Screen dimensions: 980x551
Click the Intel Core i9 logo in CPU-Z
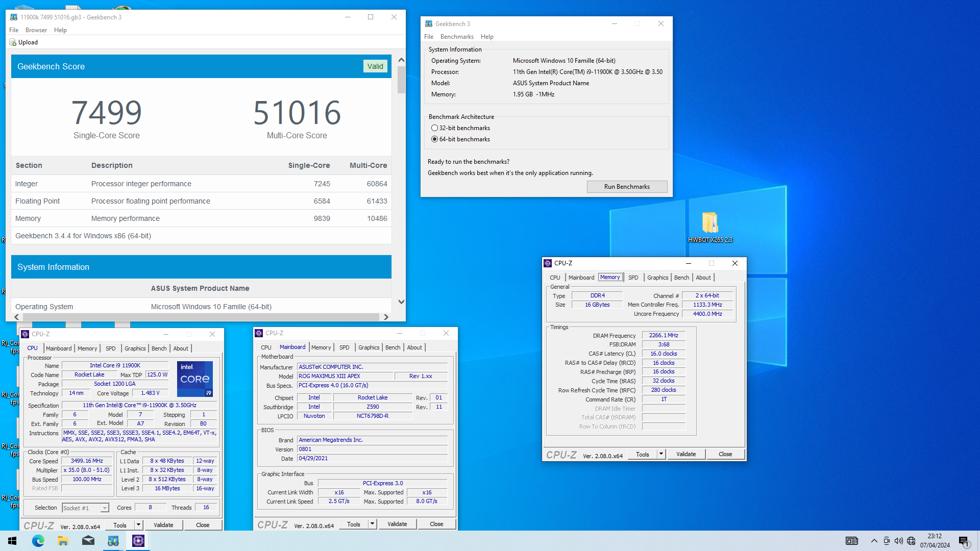click(195, 379)
